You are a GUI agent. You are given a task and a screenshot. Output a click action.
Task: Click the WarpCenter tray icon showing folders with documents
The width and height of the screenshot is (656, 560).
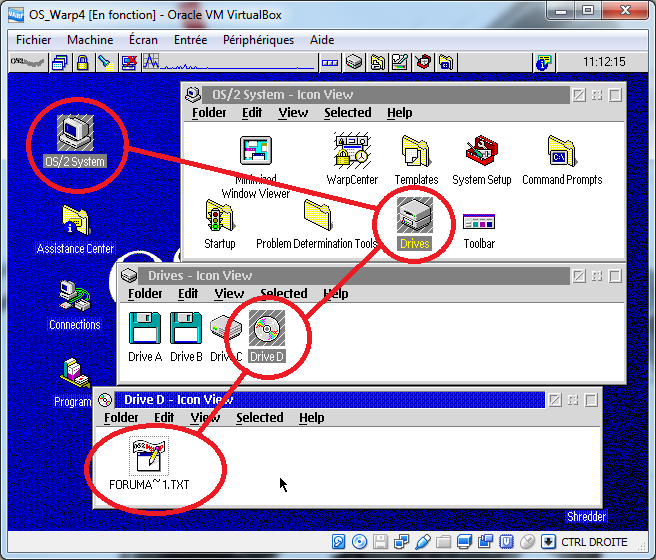(x=378, y=62)
